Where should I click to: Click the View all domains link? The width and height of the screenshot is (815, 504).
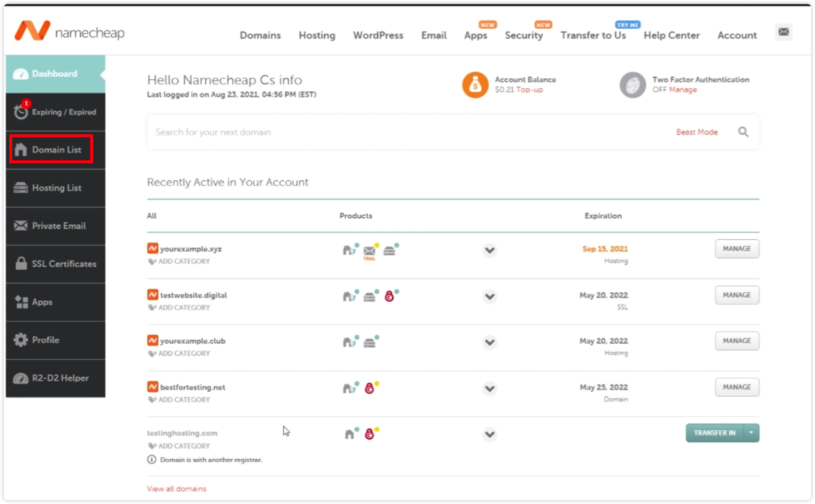click(177, 488)
